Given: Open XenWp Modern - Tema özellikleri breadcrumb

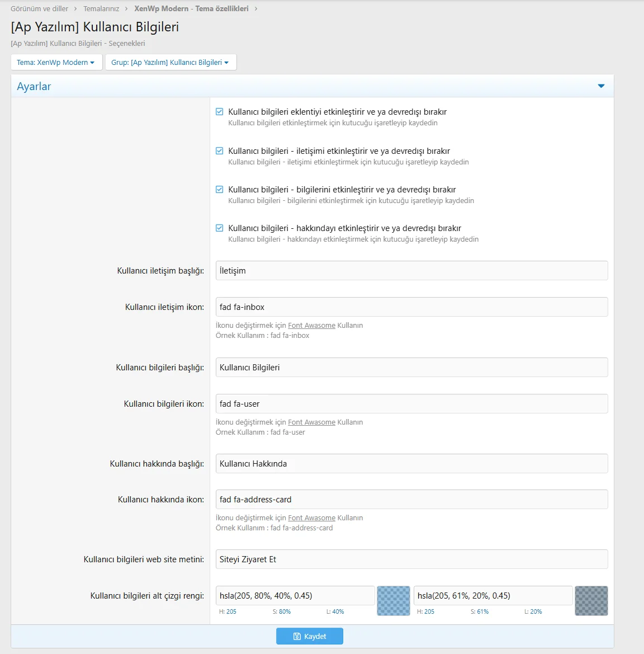Looking at the screenshot, I should pyautogui.click(x=191, y=9).
